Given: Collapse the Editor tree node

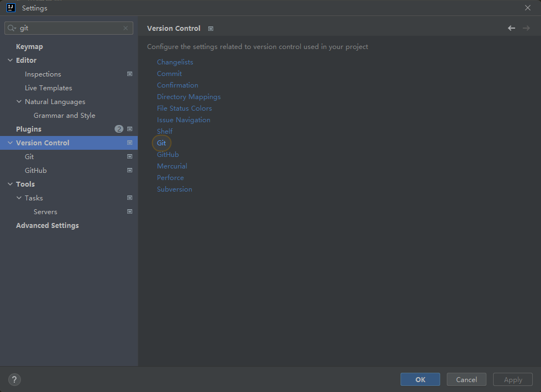Looking at the screenshot, I should click(10, 61).
